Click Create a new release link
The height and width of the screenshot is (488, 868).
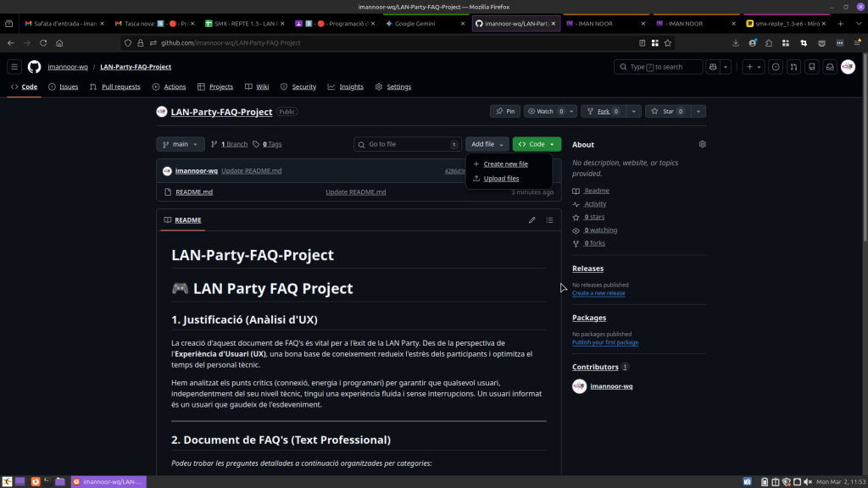pyautogui.click(x=598, y=293)
